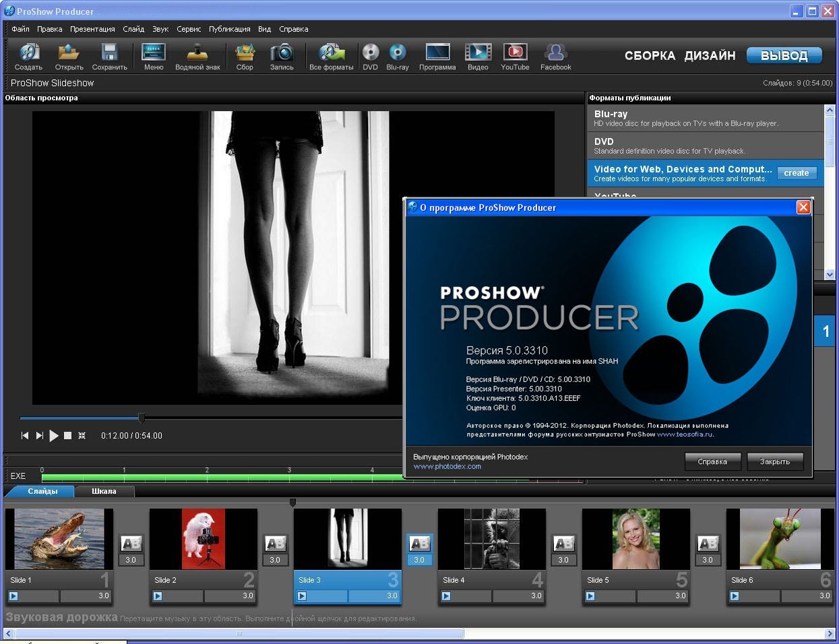
Task: Open the Справка menu in menu bar
Action: (293, 29)
